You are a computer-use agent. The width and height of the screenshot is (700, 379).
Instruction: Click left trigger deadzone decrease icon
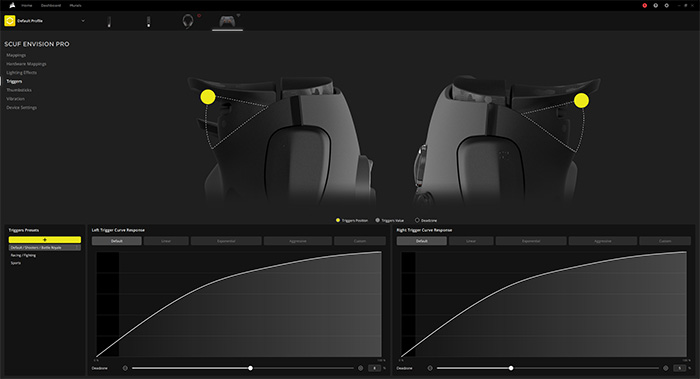click(125, 368)
